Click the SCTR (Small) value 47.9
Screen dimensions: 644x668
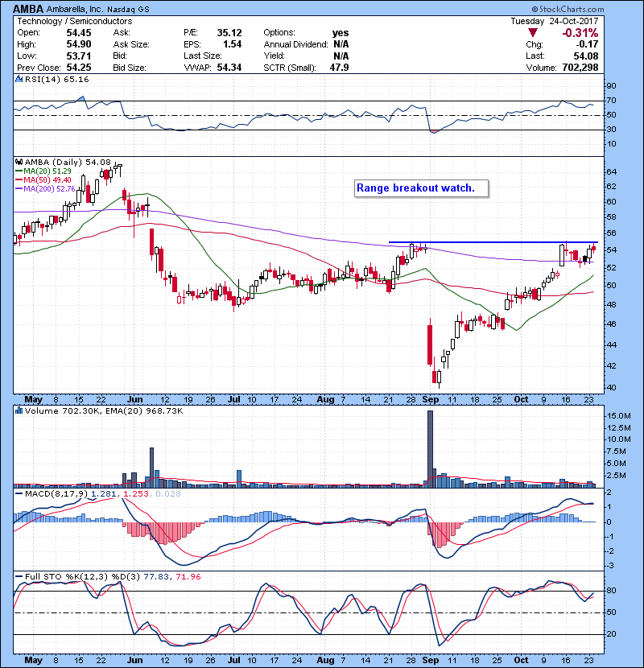pyautogui.click(x=339, y=68)
